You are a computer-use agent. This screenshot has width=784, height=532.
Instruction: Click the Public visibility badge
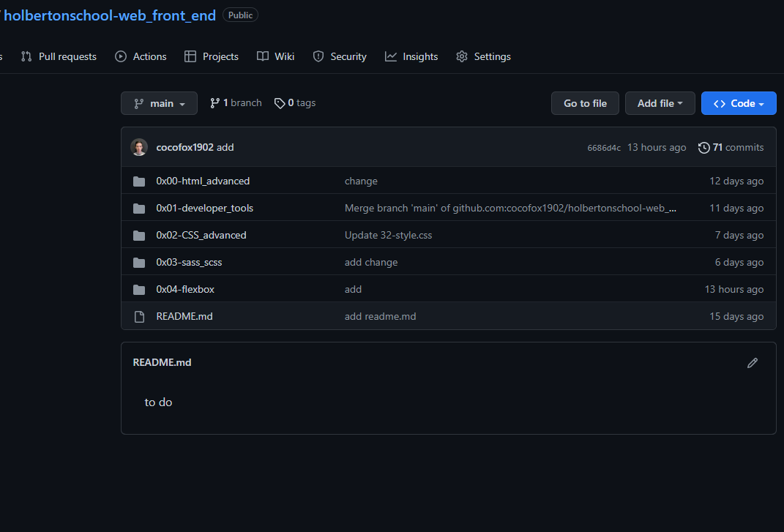(x=241, y=15)
